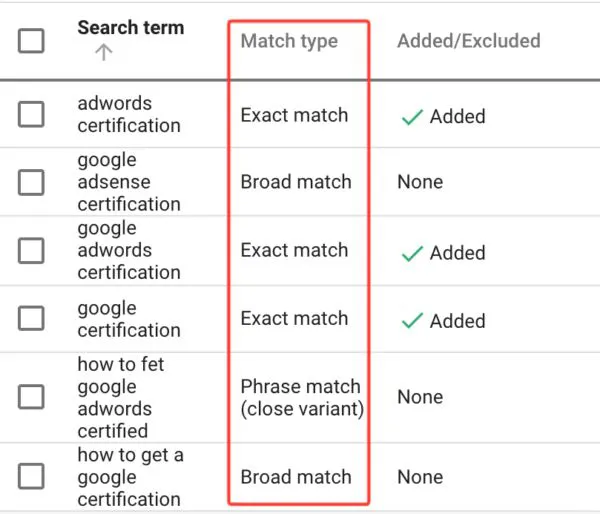The width and height of the screenshot is (600, 514).
Task: Click the sort arrow under Search term
Action: tap(104, 54)
